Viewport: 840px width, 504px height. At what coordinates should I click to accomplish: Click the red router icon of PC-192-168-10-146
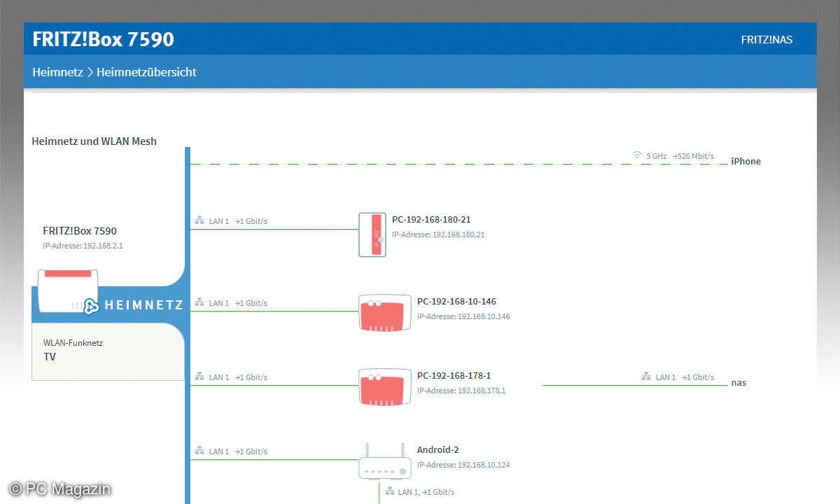[385, 312]
